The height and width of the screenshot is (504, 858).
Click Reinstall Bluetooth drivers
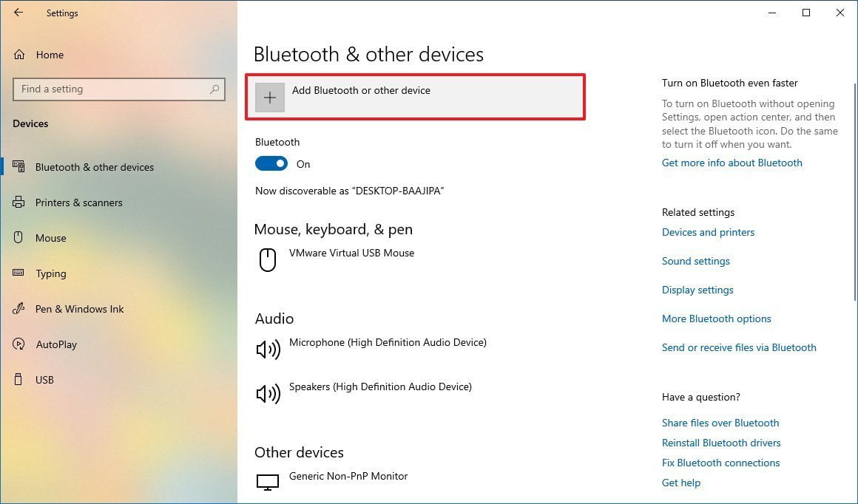tap(721, 443)
